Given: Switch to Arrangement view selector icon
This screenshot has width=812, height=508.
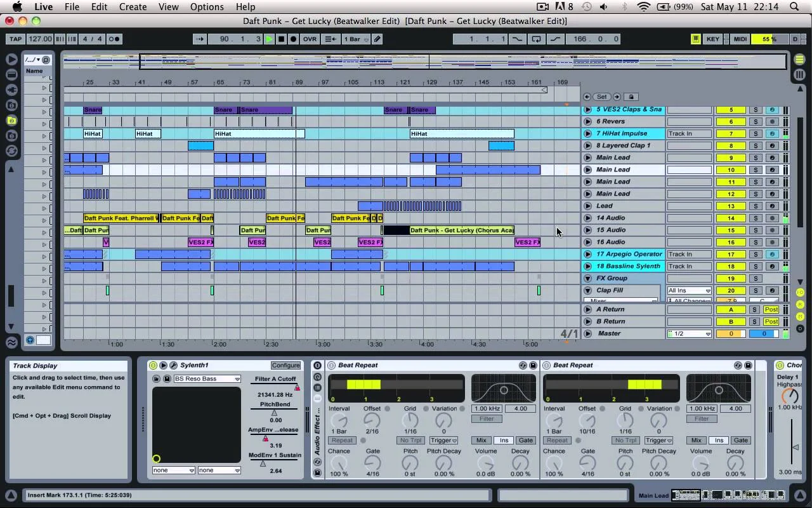Looking at the screenshot, I should point(799,60).
